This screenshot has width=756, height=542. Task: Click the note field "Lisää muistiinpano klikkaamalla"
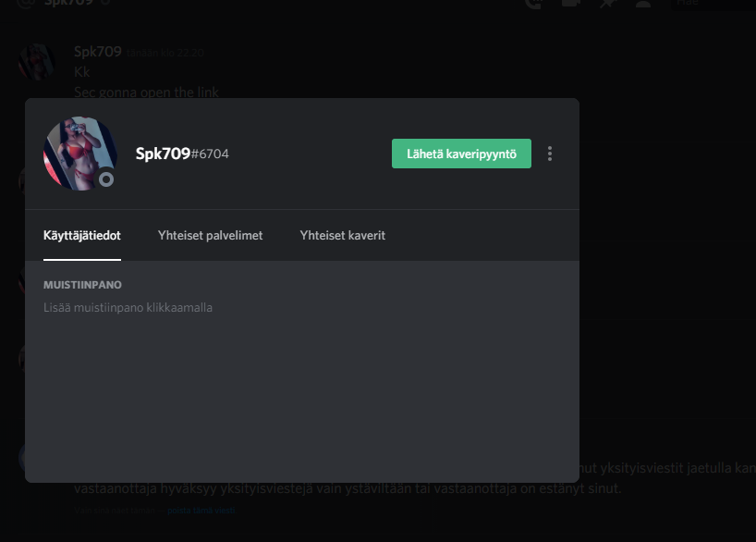[128, 307]
